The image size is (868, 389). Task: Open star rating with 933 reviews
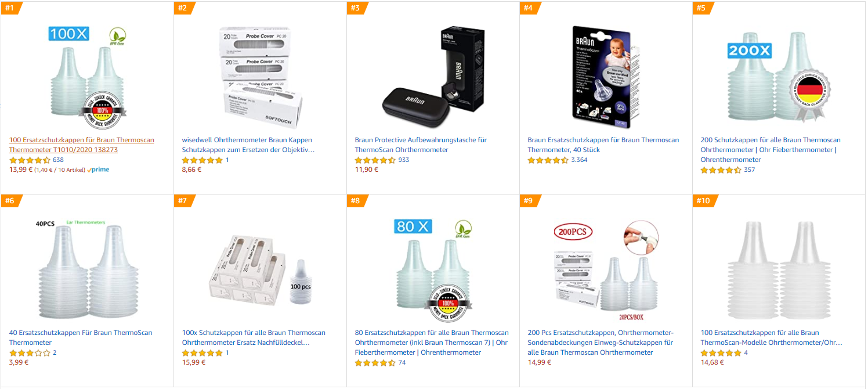tap(375, 160)
